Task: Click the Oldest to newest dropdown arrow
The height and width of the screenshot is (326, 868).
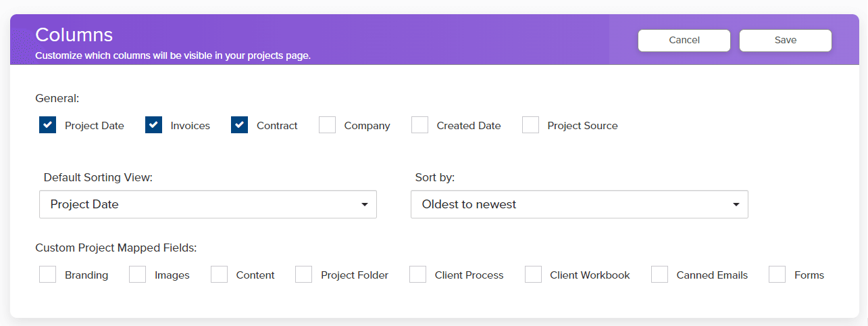Action: click(736, 204)
